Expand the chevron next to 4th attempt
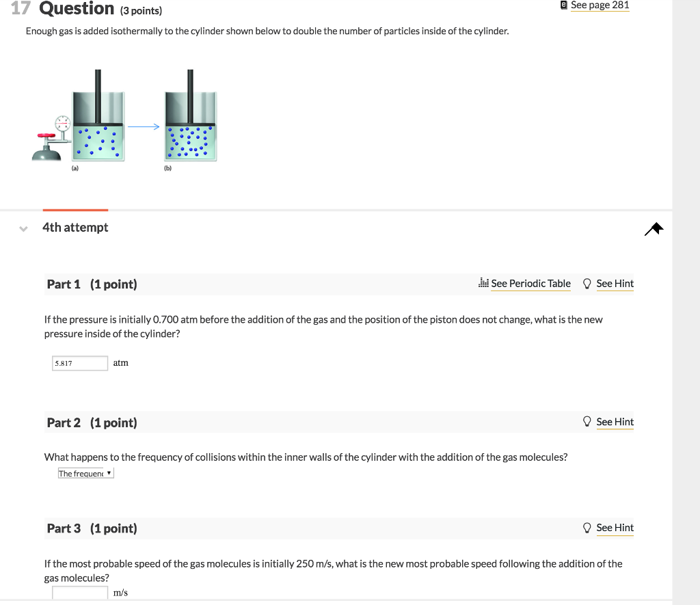 tap(23, 228)
